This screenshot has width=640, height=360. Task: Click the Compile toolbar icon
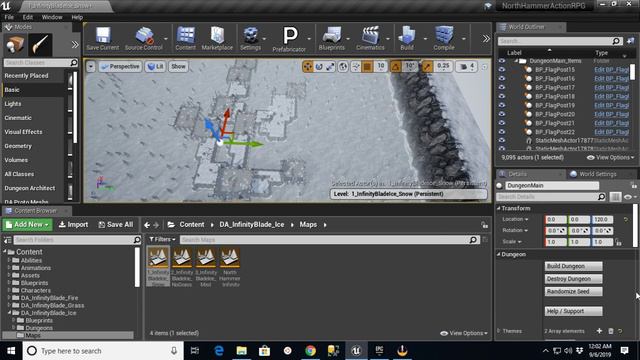tap(444, 39)
